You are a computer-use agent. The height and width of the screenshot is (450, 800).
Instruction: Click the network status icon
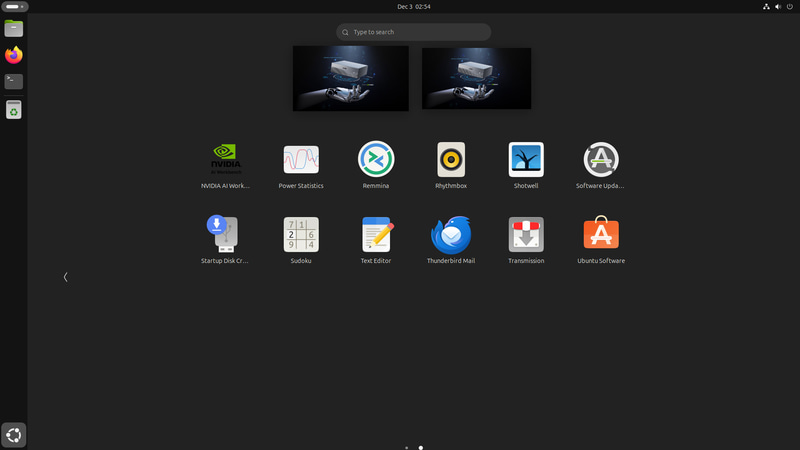[766, 7]
